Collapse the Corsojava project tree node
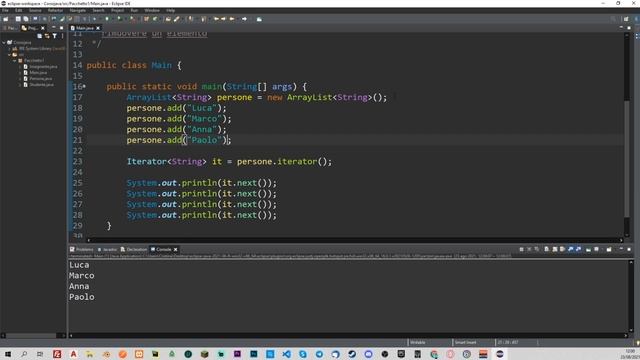 [4, 42]
